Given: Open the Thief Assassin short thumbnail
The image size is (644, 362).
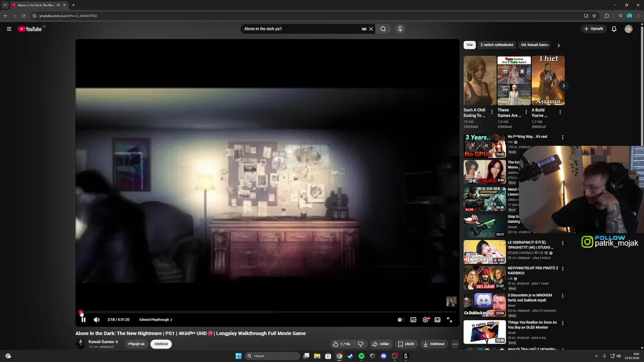Looking at the screenshot, I should click(548, 80).
